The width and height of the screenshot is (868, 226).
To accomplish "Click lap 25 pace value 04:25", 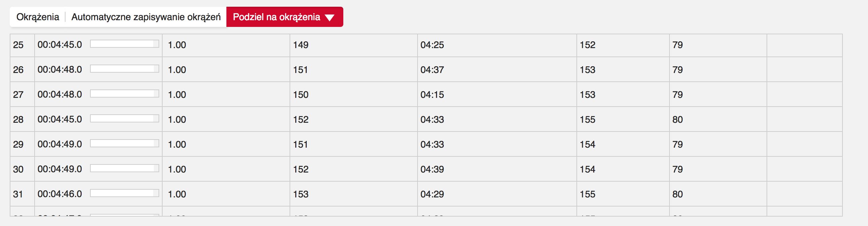I will [x=432, y=45].
